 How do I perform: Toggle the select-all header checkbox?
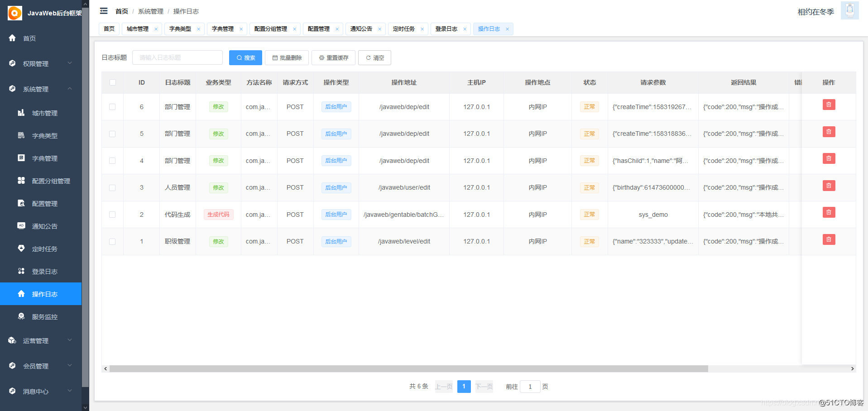pos(113,82)
